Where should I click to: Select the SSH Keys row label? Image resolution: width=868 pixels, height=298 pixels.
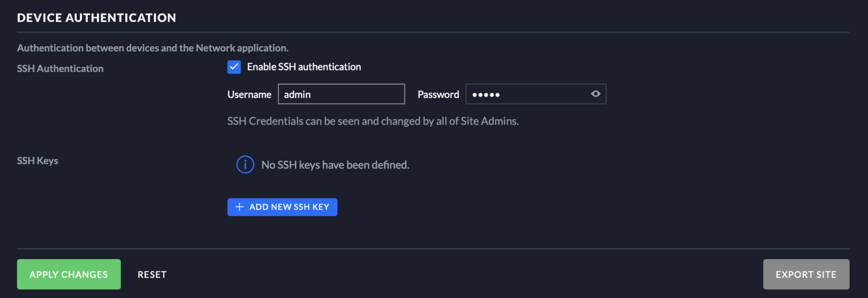pyautogui.click(x=37, y=160)
